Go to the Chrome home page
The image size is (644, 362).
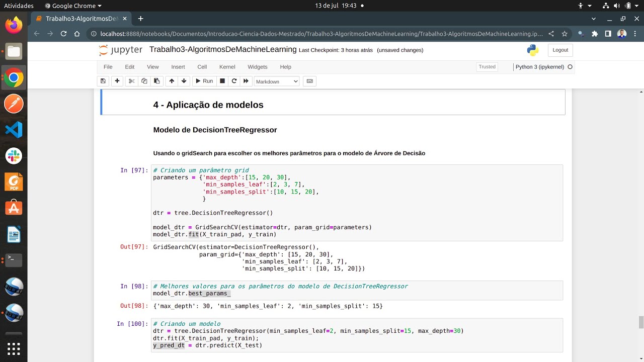(x=77, y=34)
